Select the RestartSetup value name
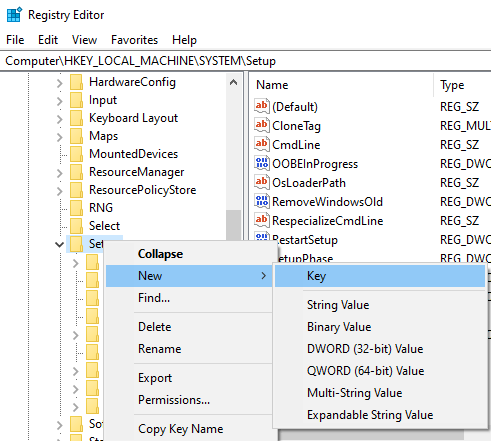Image resolution: width=491 pixels, height=441 pixels. 305,240
